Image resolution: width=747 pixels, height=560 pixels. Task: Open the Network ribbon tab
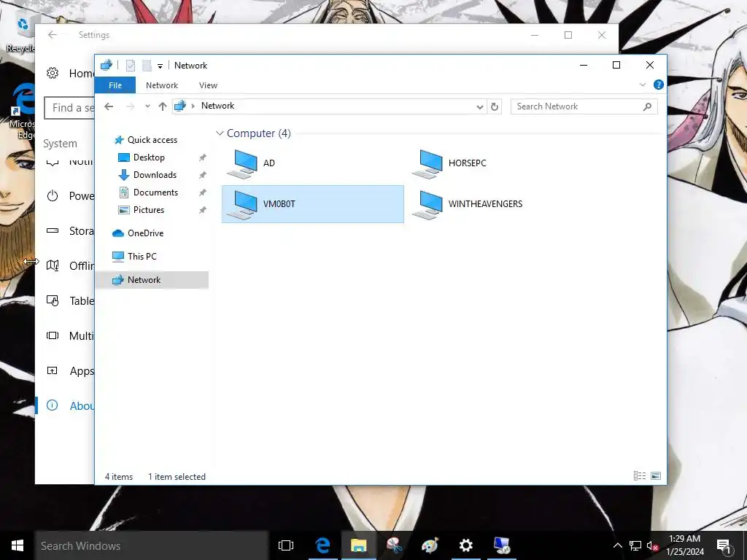[x=162, y=85]
